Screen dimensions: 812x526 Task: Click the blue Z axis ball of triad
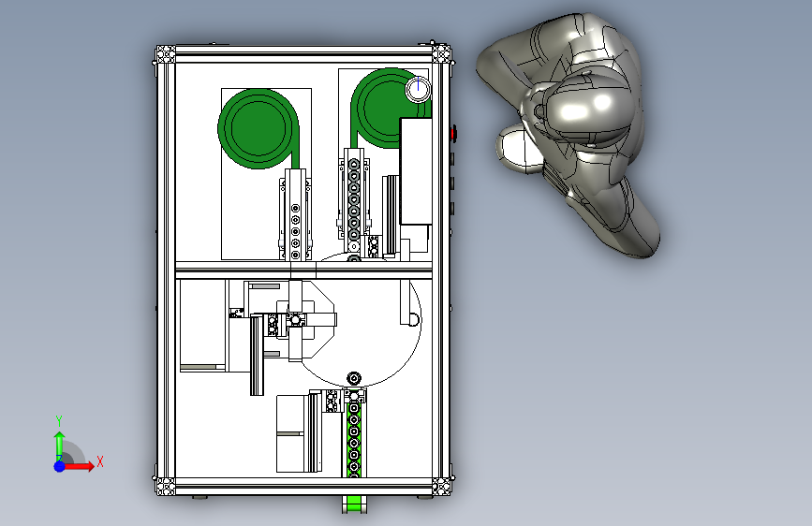click(x=60, y=466)
